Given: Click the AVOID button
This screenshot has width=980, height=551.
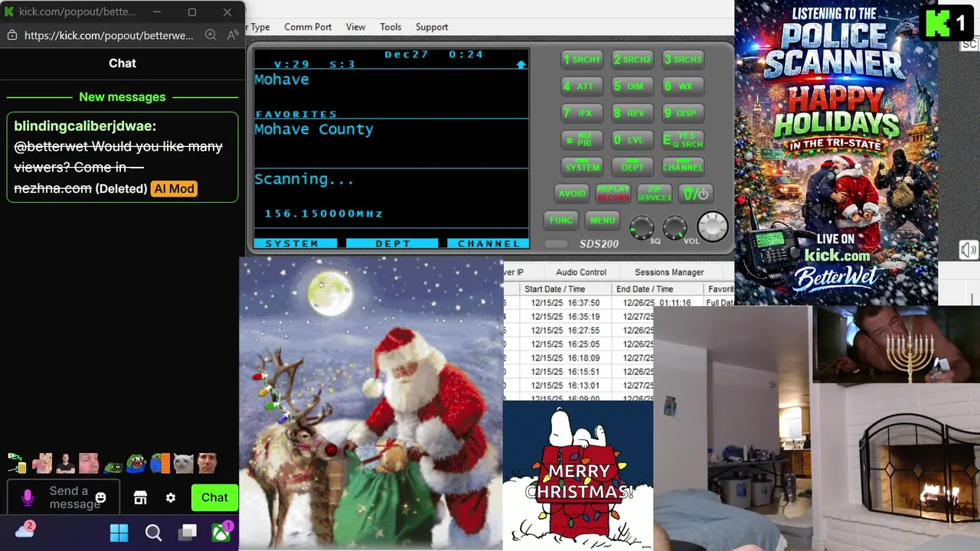Looking at the screenshot, I should coord(572,194).
